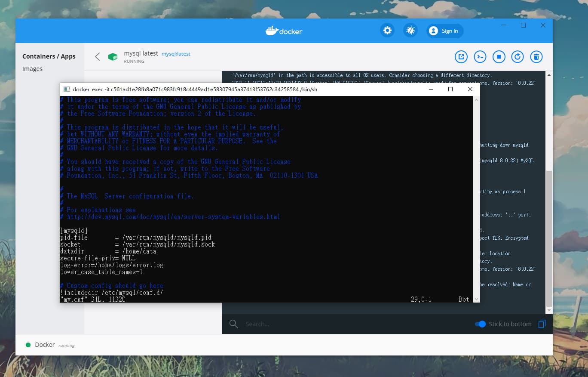This screenshot has height=377, width=588.
Task: Click the !includedir /etc/mysql/conf.d/ line
Action: tap(112, 293)
